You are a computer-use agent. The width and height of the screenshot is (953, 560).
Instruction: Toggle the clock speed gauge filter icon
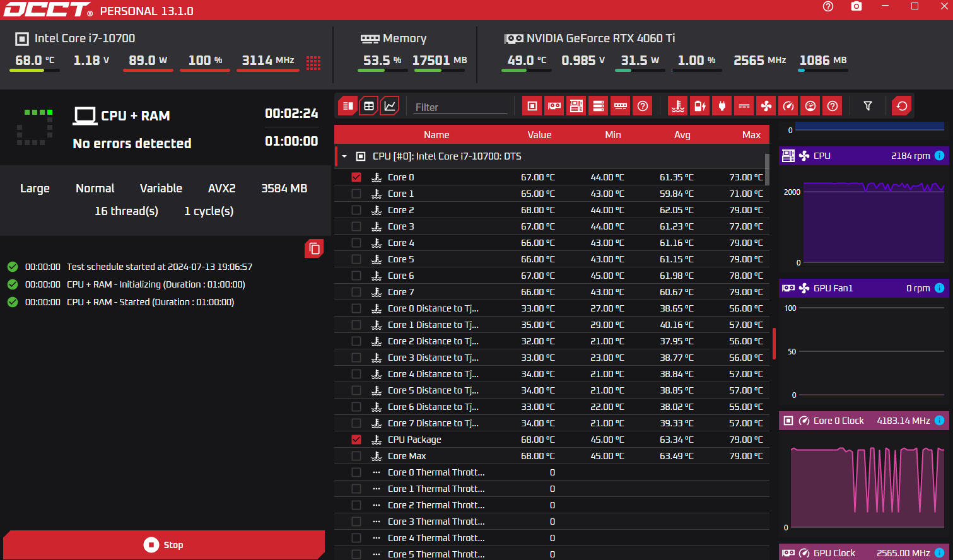point(788,106)
